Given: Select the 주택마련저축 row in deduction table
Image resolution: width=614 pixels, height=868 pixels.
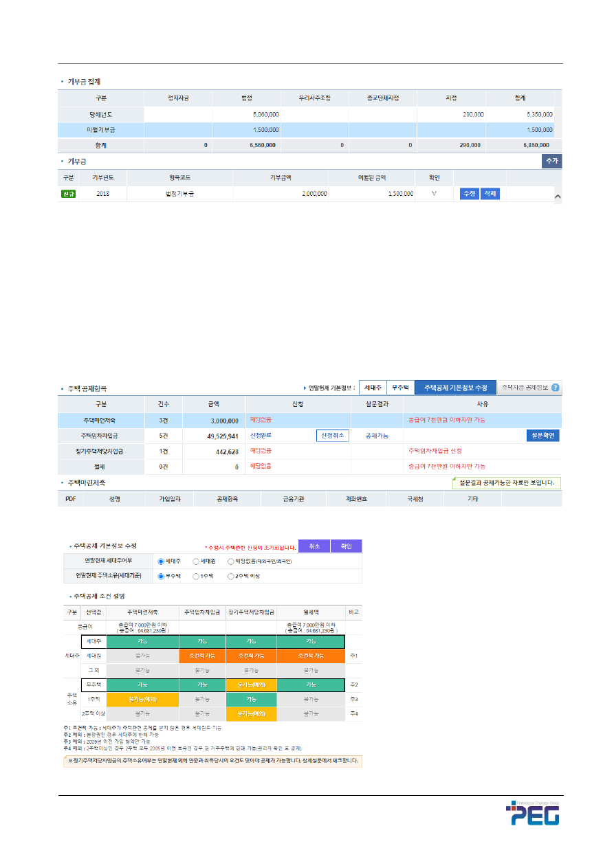Looking at the screenshot, I should pyautogui.click(x=102, y=420).
